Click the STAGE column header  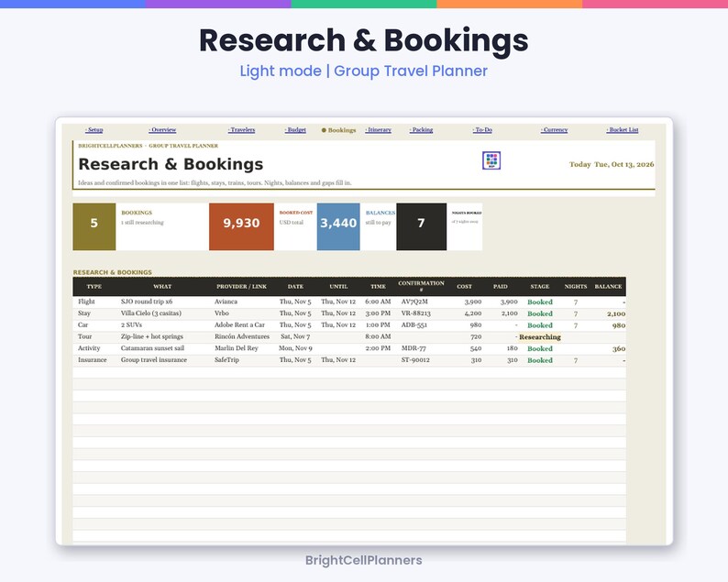[540, 286]
